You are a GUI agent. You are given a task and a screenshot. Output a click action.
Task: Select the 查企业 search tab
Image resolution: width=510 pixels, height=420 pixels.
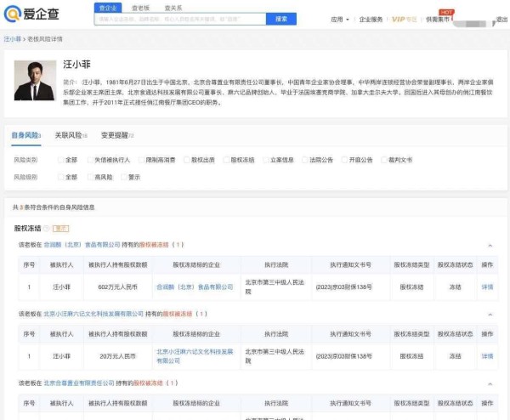coord(108,8)
